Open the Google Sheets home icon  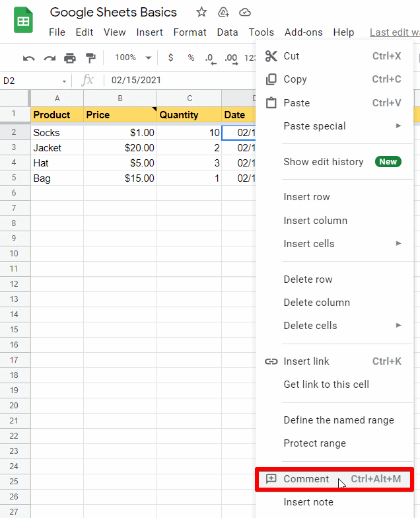pyautogui.click(x=23, y=20)
